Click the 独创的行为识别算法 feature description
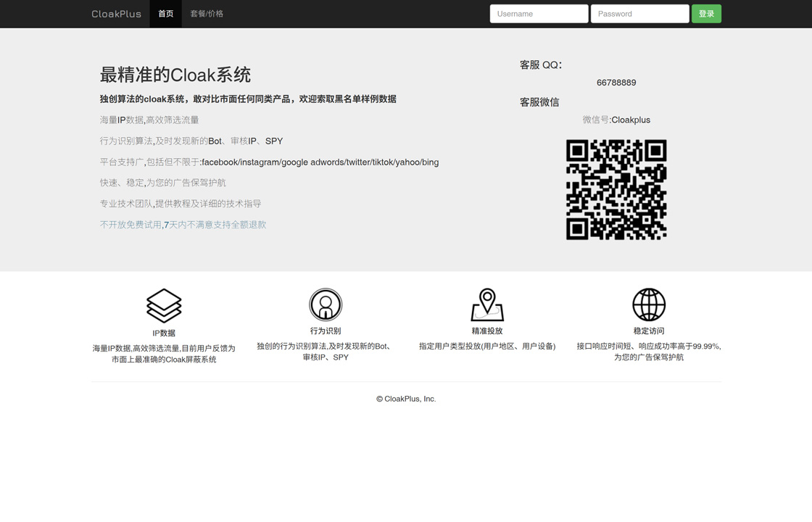 [x=326, y=352]
